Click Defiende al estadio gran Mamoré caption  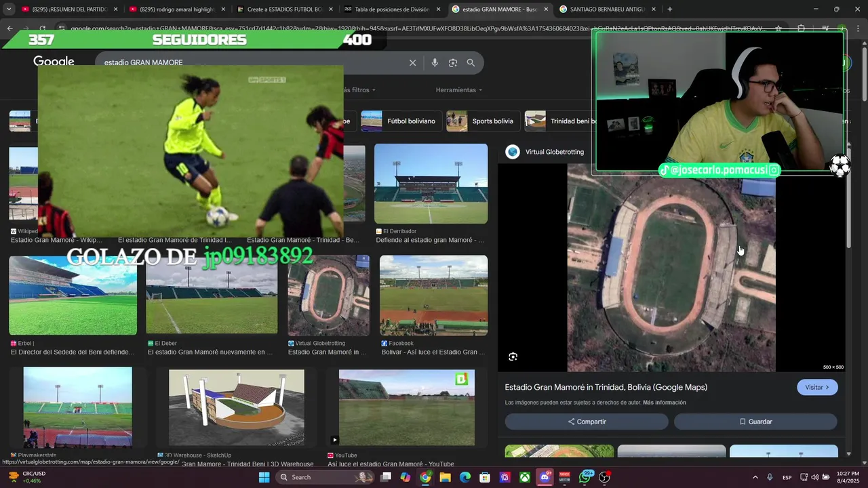pos(430,240)
